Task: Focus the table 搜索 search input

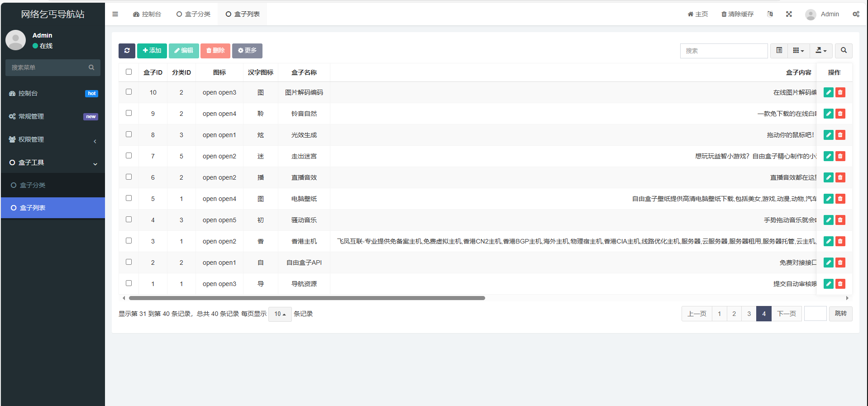Action: tap(724, 51)
